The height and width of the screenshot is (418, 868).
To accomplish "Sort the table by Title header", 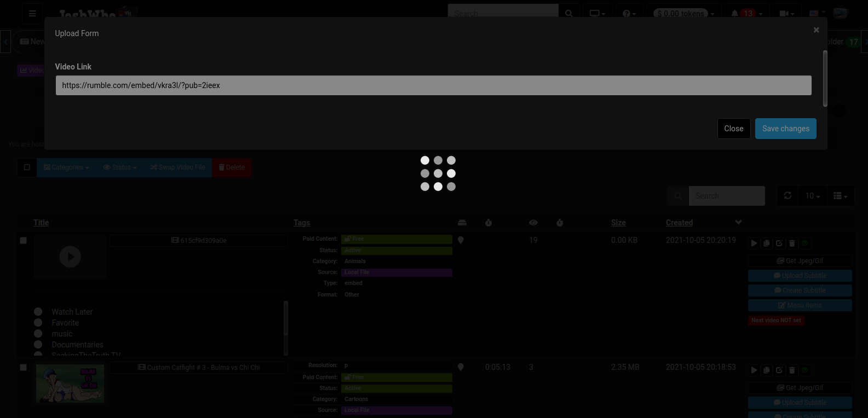I will 41,223.
